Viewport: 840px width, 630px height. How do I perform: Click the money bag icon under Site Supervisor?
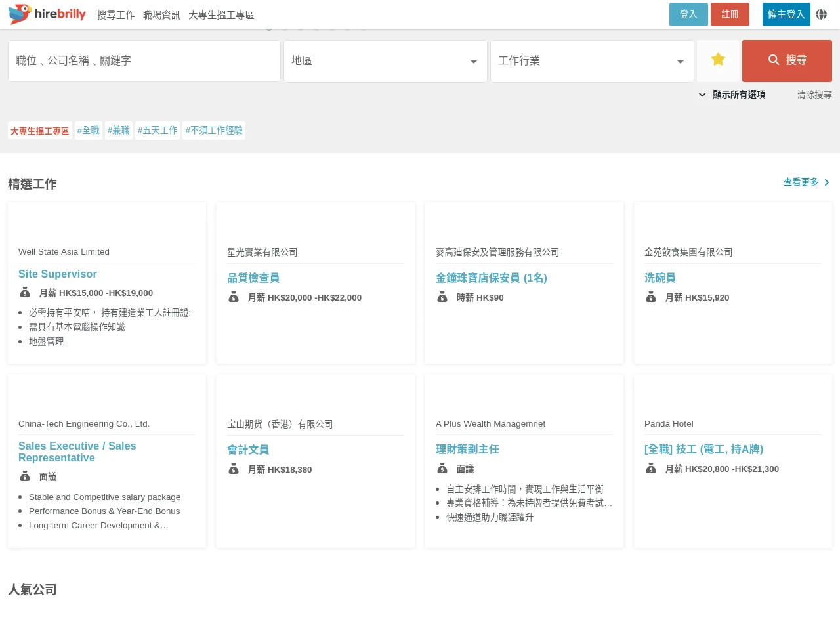click(25, 293)
